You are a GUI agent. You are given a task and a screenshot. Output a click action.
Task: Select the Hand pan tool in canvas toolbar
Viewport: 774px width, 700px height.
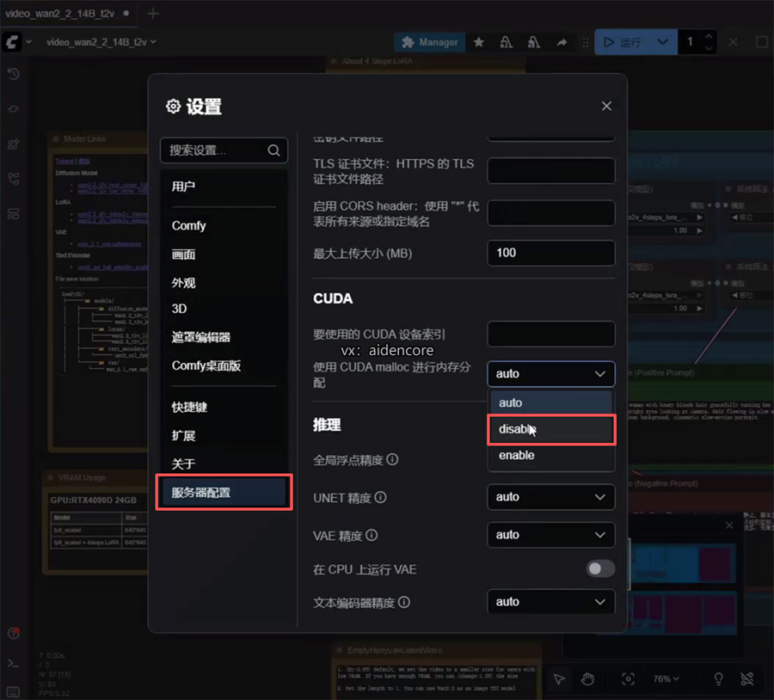pyautogui.click(x=588, y=679)
